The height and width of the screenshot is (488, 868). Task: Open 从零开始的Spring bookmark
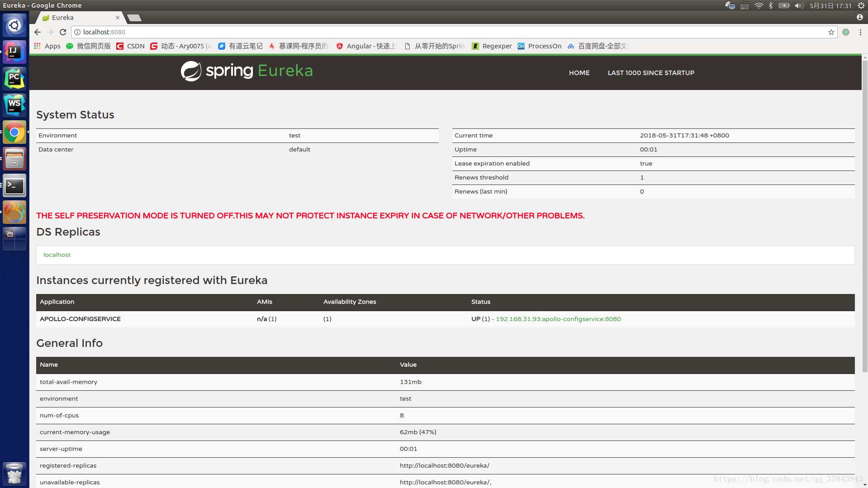pos(435,46)
